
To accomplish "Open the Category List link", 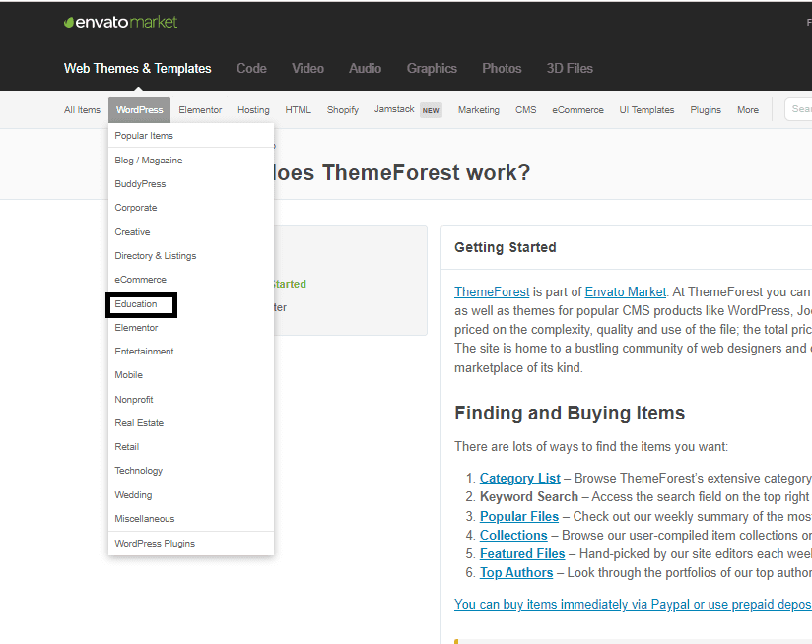I will point(520,478).
